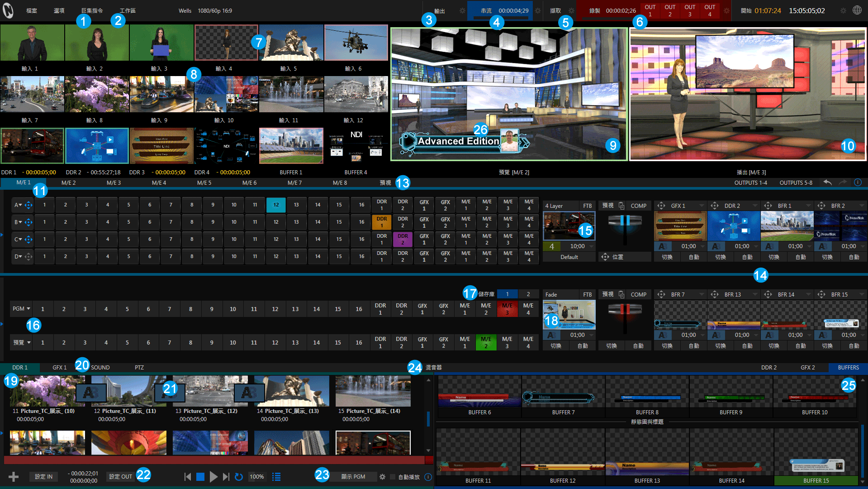
Task: Open positioner for the BFR 1 key layer
Action: 768,206
